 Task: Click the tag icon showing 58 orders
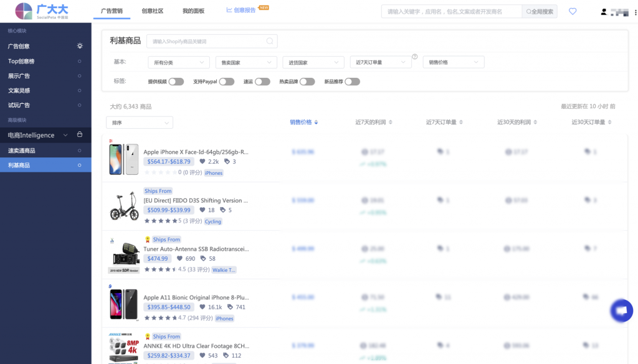(x=203, y=258)
